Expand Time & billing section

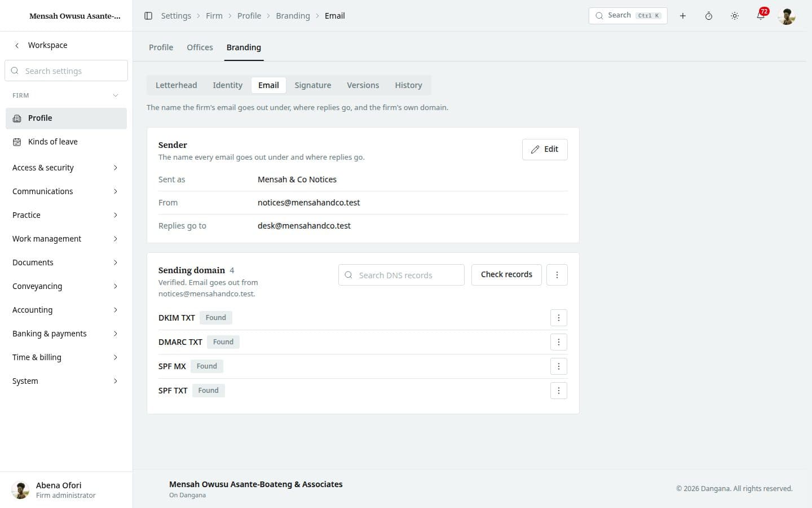(x=66, y=357)
